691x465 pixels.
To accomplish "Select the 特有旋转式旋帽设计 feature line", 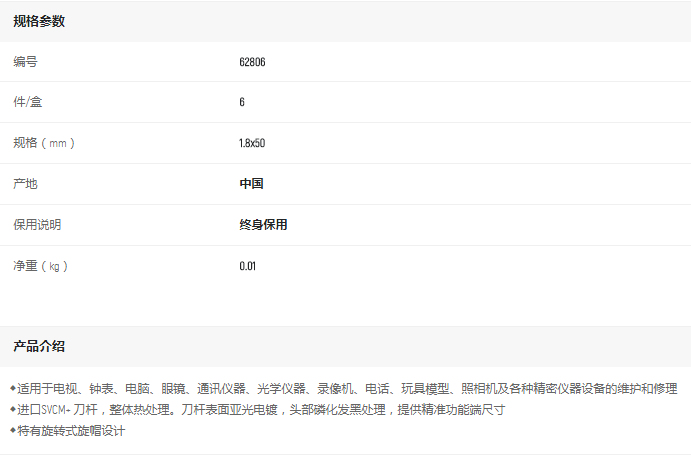I will (x=72, y=431).
